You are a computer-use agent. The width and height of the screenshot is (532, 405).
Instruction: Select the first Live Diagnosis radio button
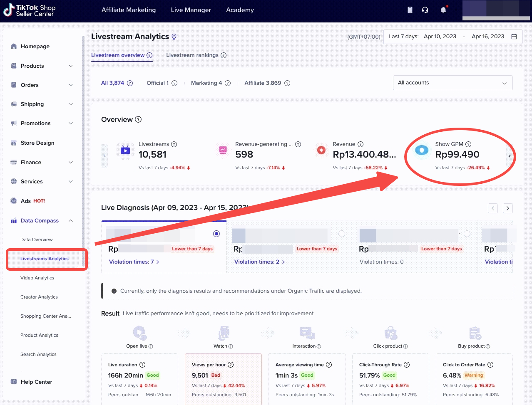[216, 234]
